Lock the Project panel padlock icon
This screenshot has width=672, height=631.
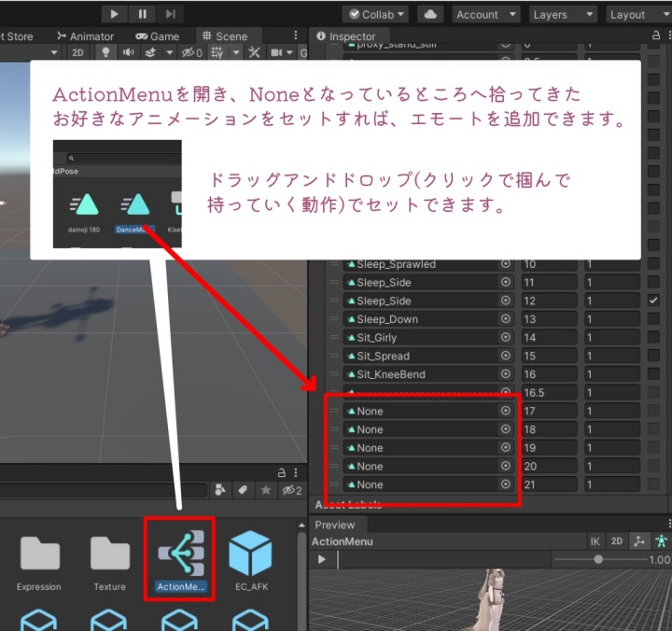pos(282,472)
